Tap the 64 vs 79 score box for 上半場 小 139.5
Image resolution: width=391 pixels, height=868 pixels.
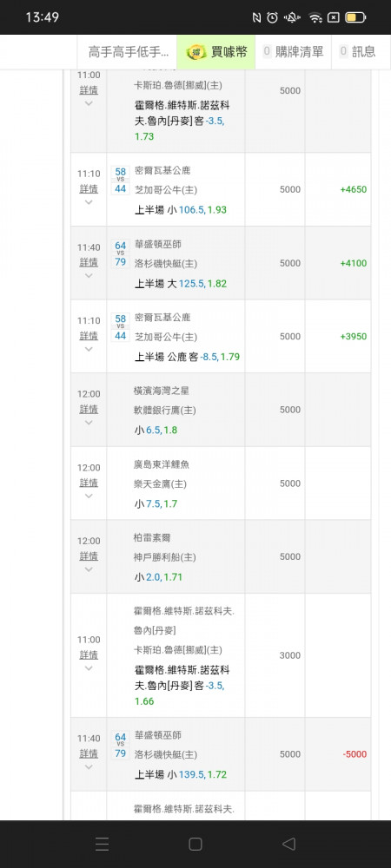[121, 745]
